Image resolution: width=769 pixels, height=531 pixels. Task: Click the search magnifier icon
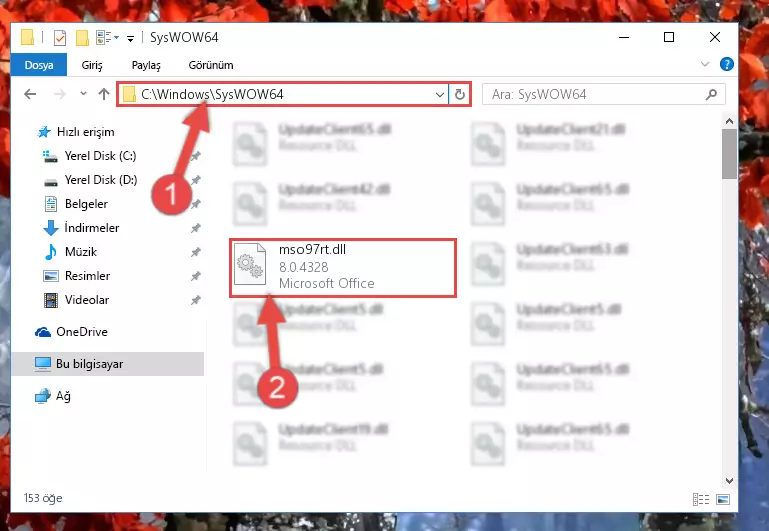tap(711, 94)
